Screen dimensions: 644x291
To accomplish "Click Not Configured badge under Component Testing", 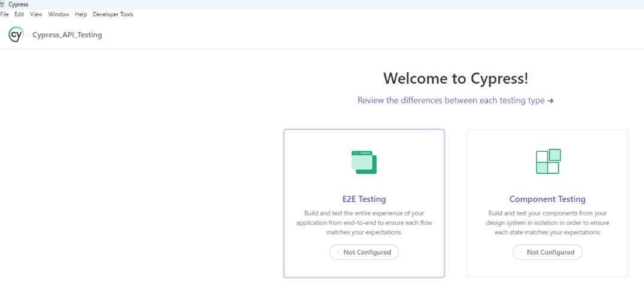I will tap(548, 252).
